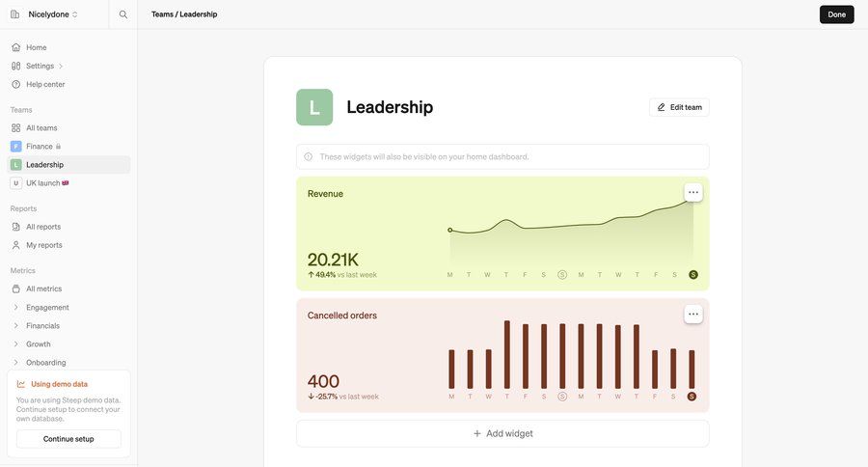Click the lock icon next to Finance
The width and height of the screenshot is (868, 467).
(58, 147)
